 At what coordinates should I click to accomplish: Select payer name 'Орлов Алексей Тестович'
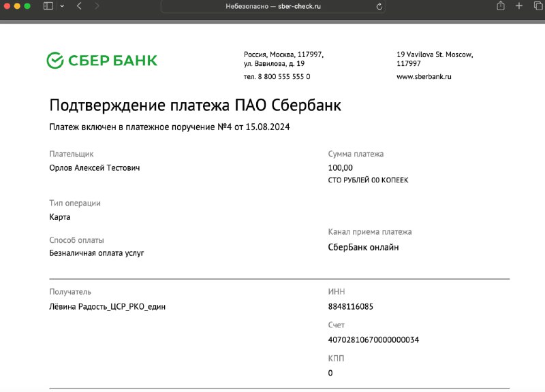(x=95, y=168)
